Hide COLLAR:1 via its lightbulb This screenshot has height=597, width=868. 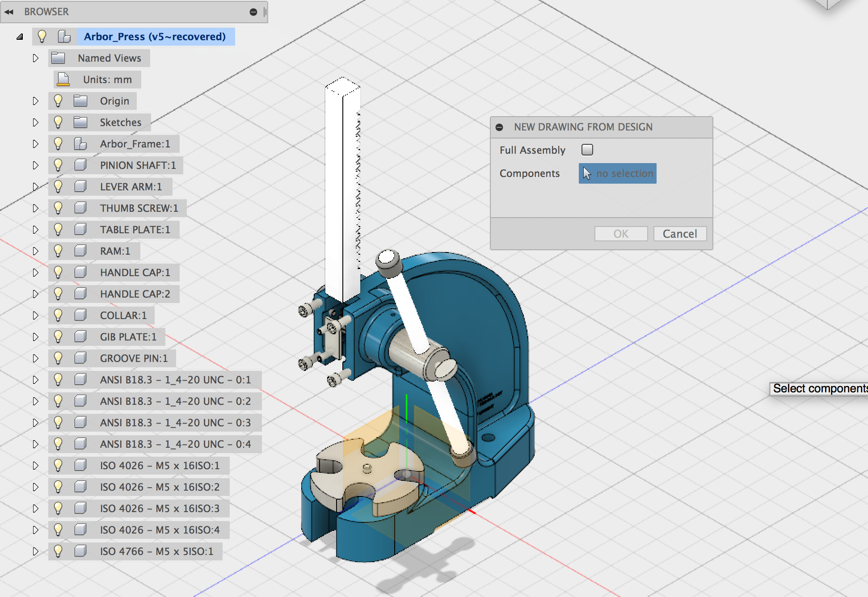pos(58,315)
